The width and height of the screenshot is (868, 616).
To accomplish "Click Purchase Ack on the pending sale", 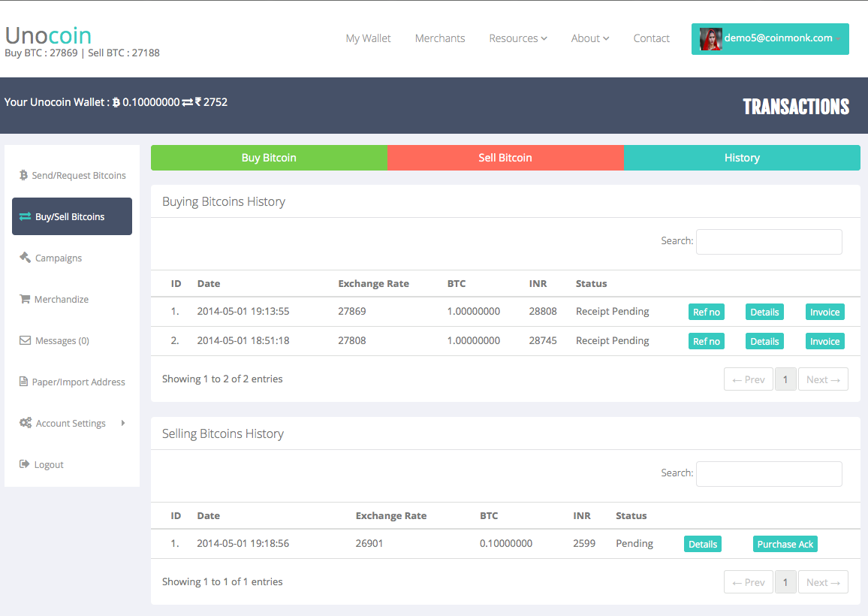I will pos(785,544).
